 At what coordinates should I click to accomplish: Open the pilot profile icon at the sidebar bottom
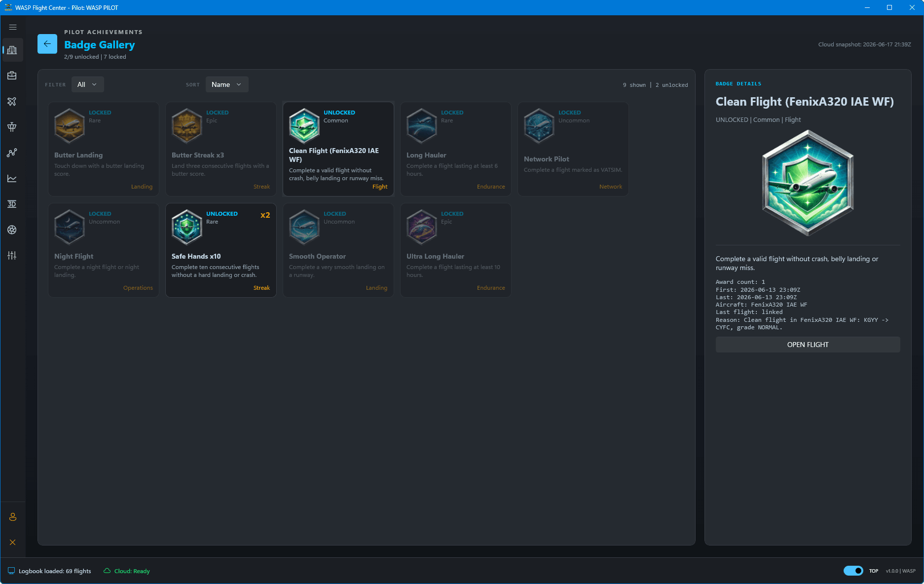tap(13, 517)
